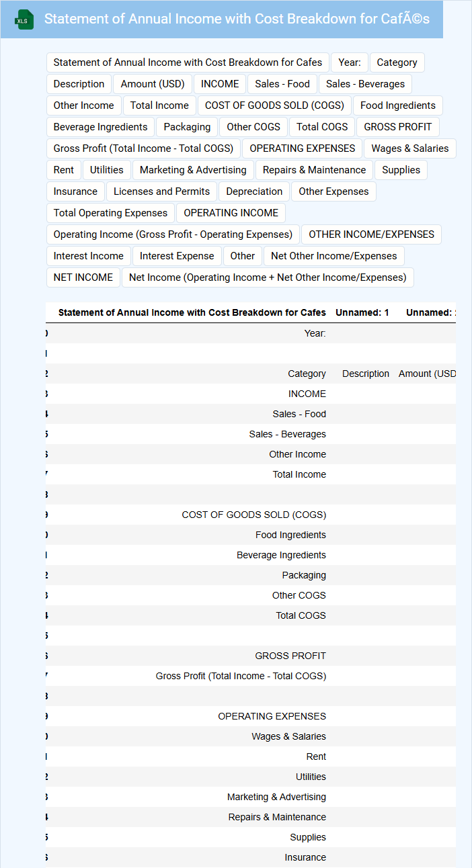Select the 'Category' table cell
This screenshot has width=472, height=868.
click(x=307, y=374)
